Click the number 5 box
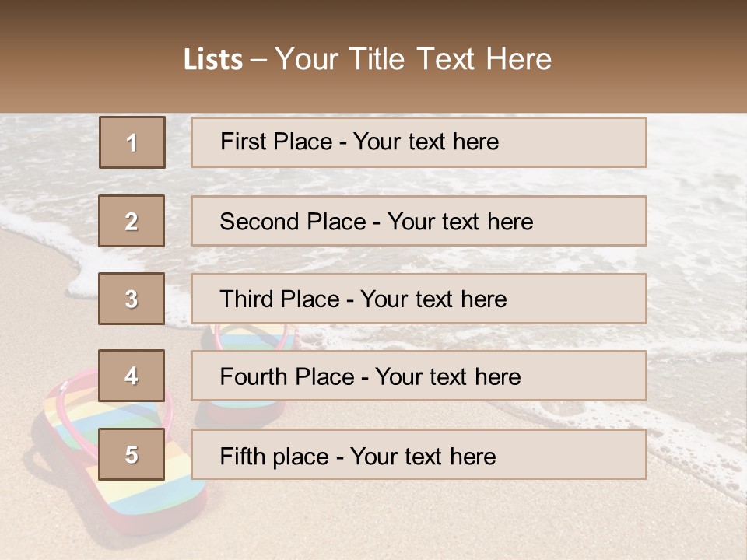747x560 pixels. pos(132,454)
